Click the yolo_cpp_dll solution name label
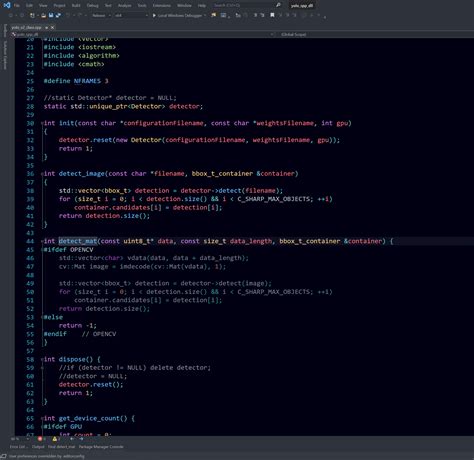Screen dimensions: 474x460 pos(302,6)
